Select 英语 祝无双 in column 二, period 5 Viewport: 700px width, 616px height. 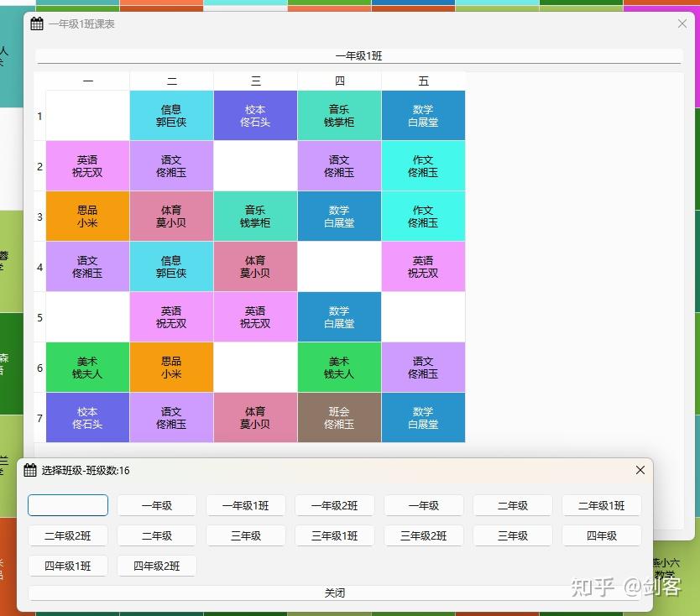pos(171,317)
